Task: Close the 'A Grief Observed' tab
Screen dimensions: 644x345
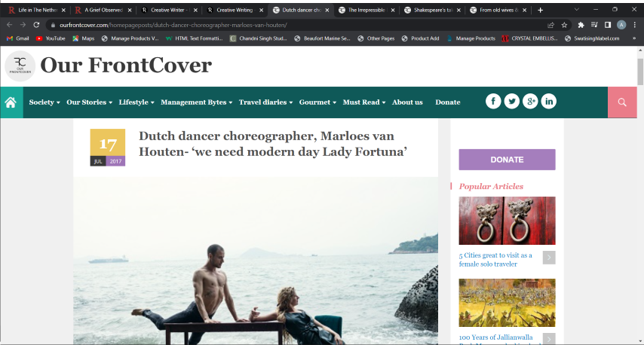Action: point(130,11)
